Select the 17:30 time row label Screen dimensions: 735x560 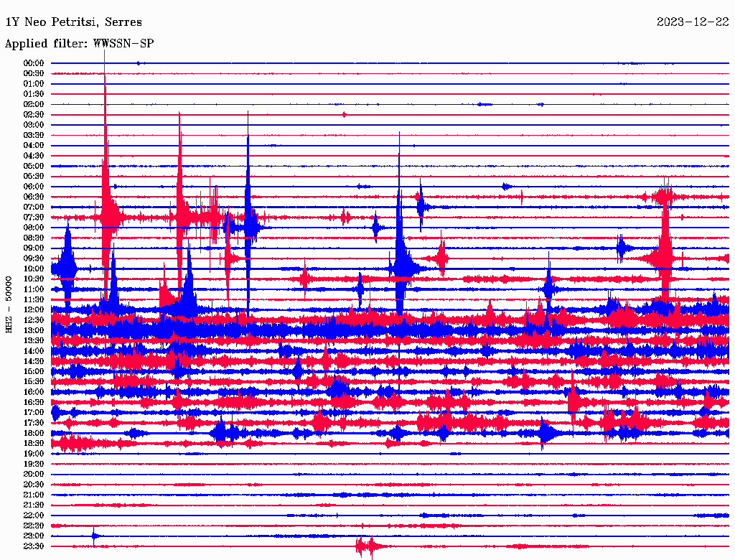pyautogui.click(x=34, y=423)
